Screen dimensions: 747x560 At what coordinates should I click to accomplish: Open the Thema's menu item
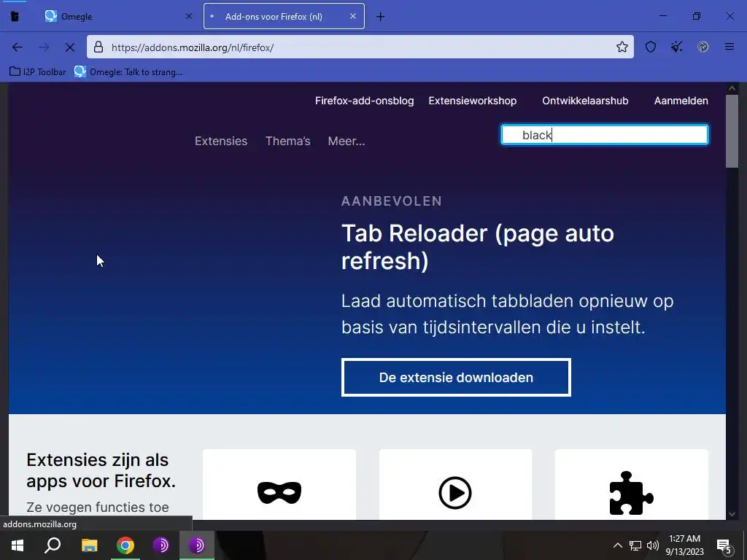pos(287,141)
